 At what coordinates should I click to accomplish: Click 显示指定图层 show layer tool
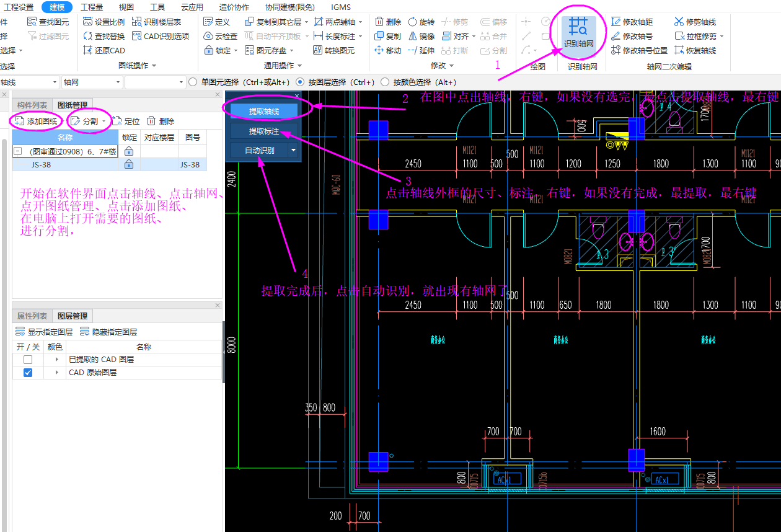tap(44, 332)
